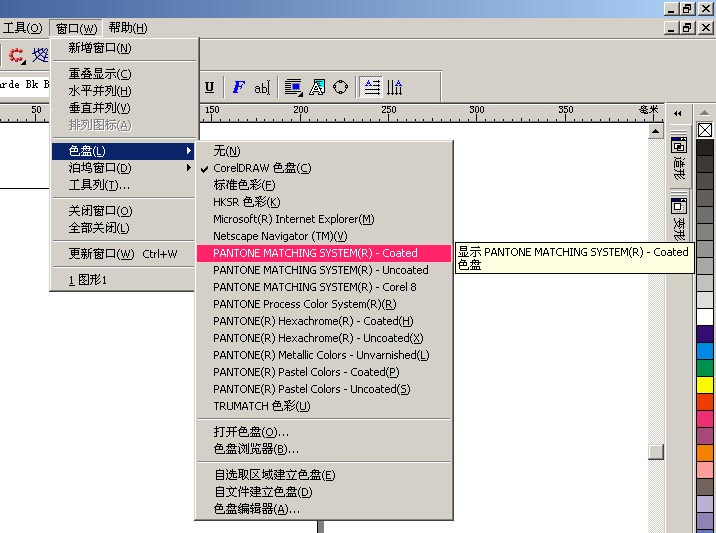Screen dimensions: 716x533
Task: Choose 自文件建立色盘(D)
Action: (x=324, y=492)
